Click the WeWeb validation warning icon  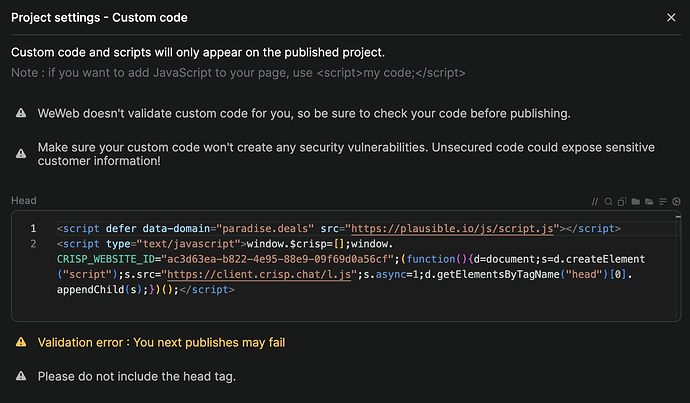pyautogui.click(x=20, y=114)
